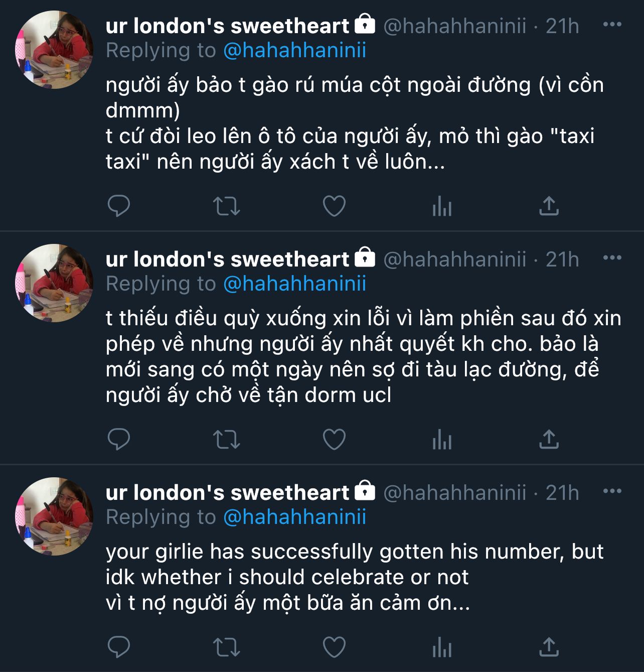Like the "gotten his number" tweet
The height and width of the screenshot is (672, 644).
coord(334,646)
